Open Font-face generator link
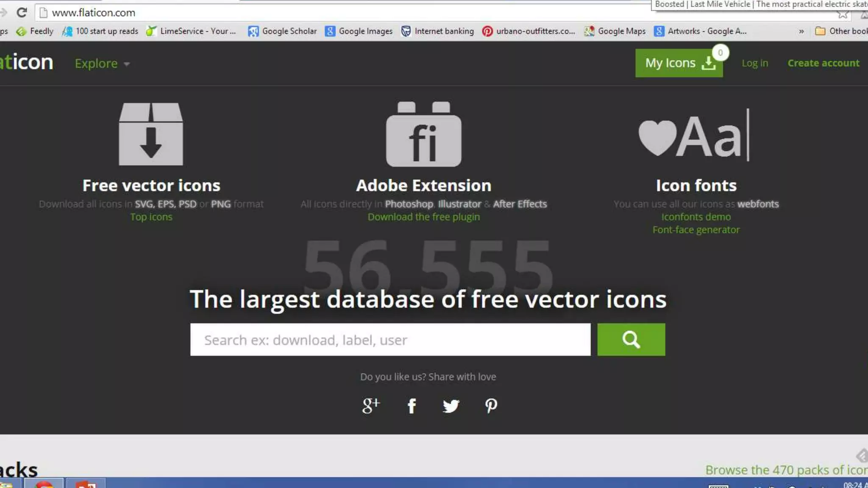 [696, 230]
